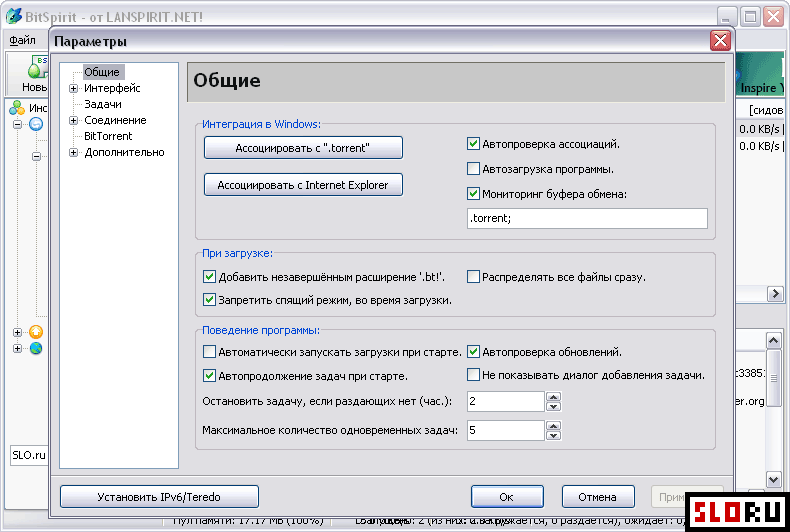This screenshot has height=532, width=790.
Task: Expand the Интерфейс tree node
Action: tap(74, 88)
